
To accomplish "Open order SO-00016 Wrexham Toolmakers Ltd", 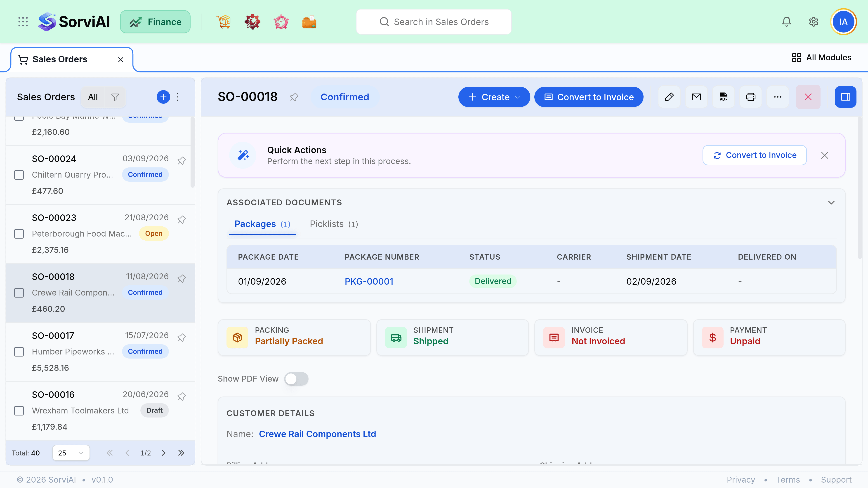I will (x=100, y=411).
